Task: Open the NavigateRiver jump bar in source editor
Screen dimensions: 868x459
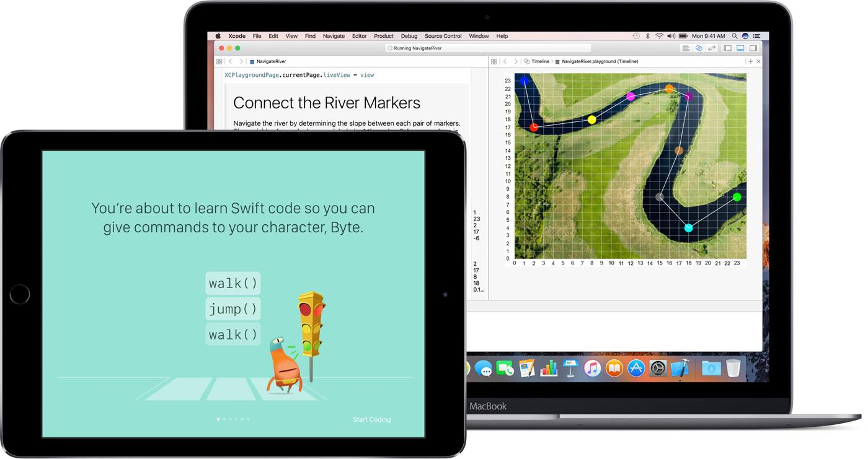Action: click(x=268, y=61)
